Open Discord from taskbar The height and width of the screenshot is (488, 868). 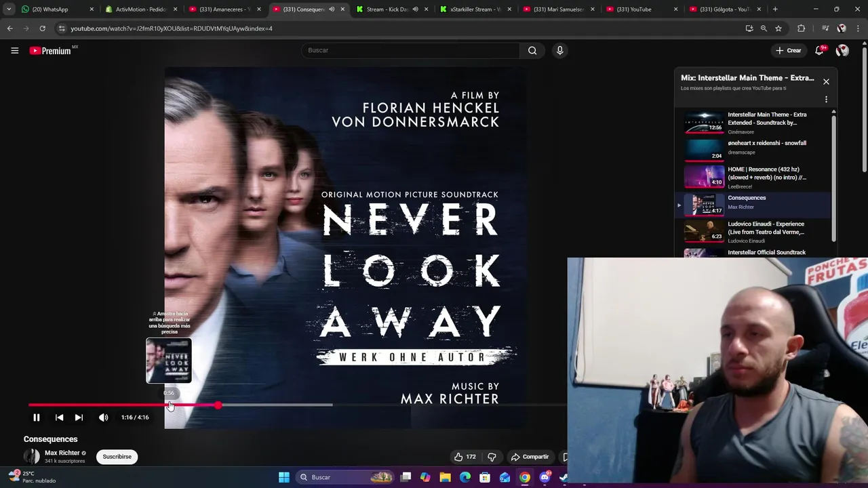point(545,477)
